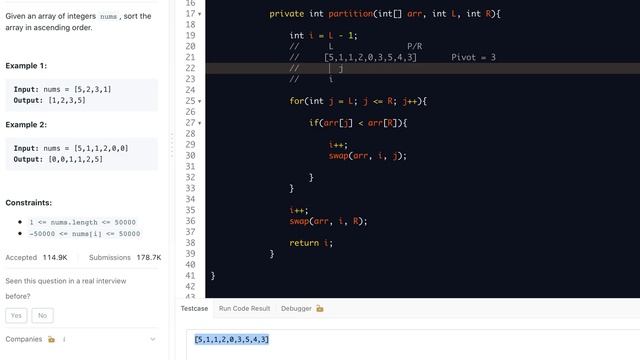This screenshot has width=640, height=360.
Task: Click the 'int i = L - 1;' line
Action: pos(324,36)
